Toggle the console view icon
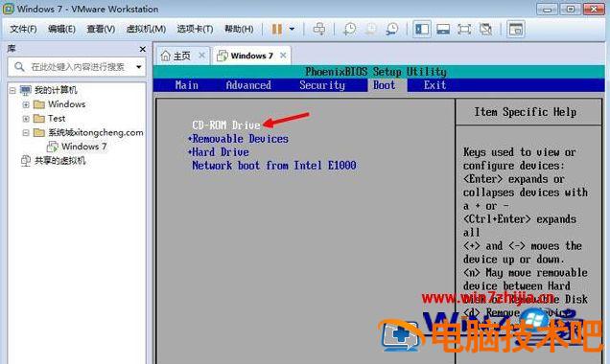 coord(516,29)
